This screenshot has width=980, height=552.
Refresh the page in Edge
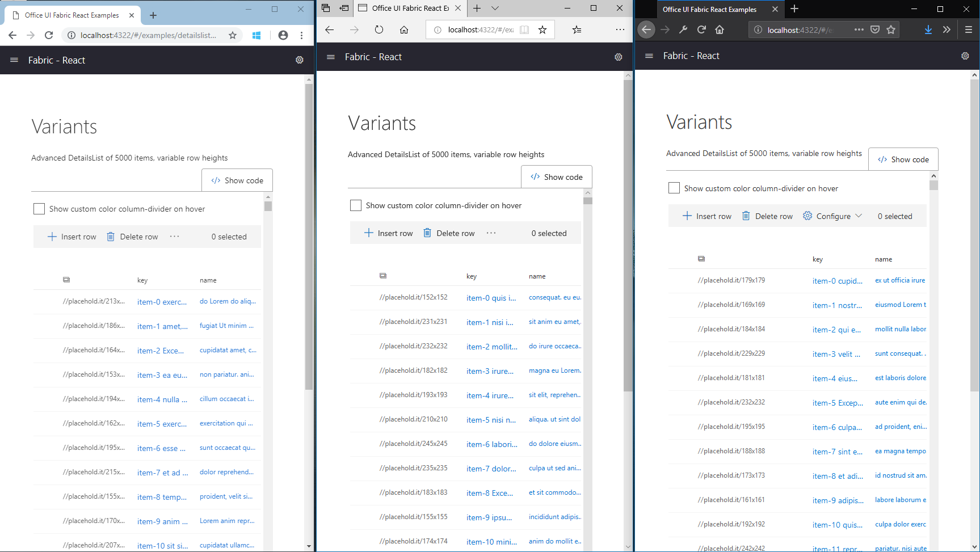click(x=379, y=30)
